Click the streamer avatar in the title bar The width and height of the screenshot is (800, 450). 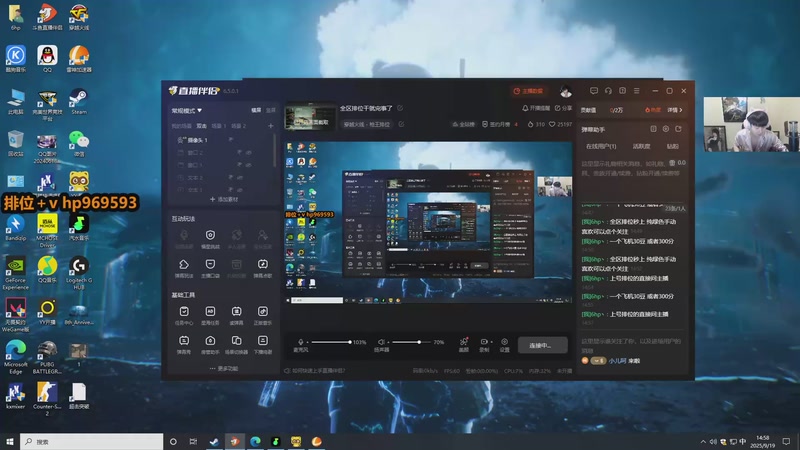click(x=565, y=91)
